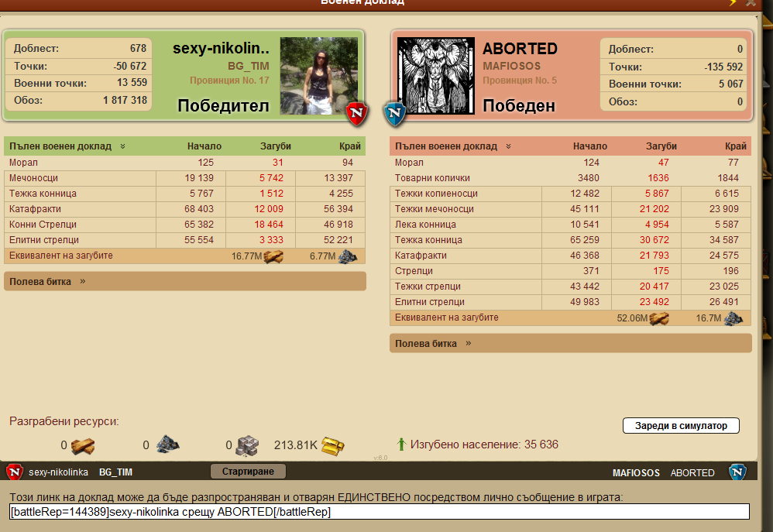Expand the loser's Полева битка section
The width and height of the screenshot is (773, 532).
tap(469, 343)
